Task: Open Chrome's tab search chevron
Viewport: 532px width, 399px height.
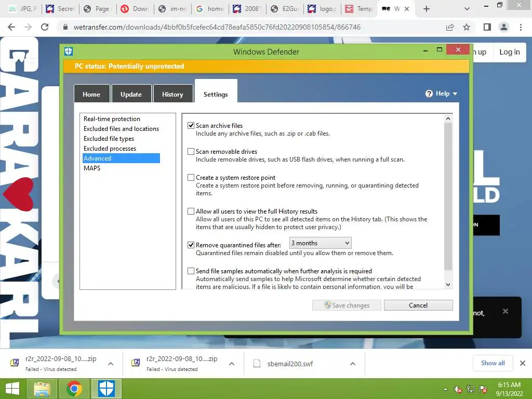Action: click(x=467, y=9)
